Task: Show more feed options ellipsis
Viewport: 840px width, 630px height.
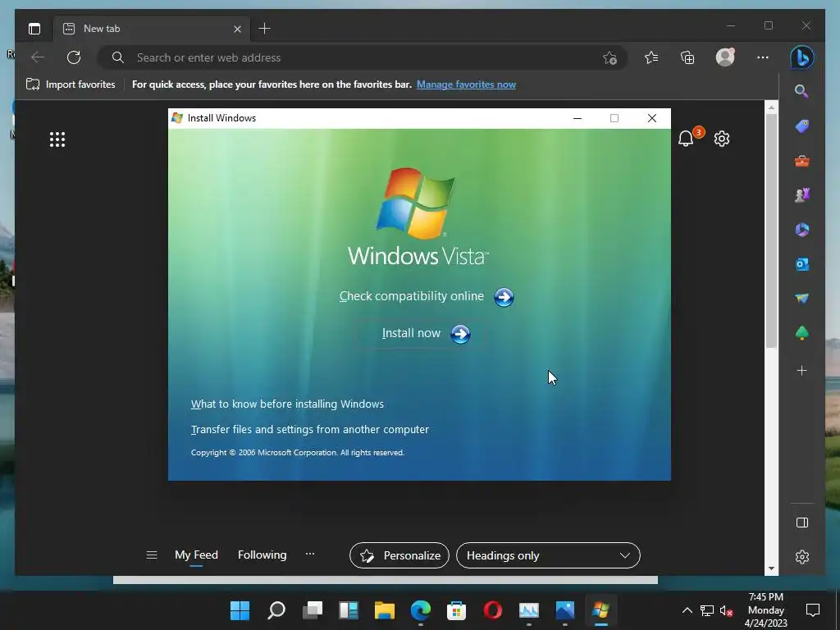Action: click(x=309, y=555)
